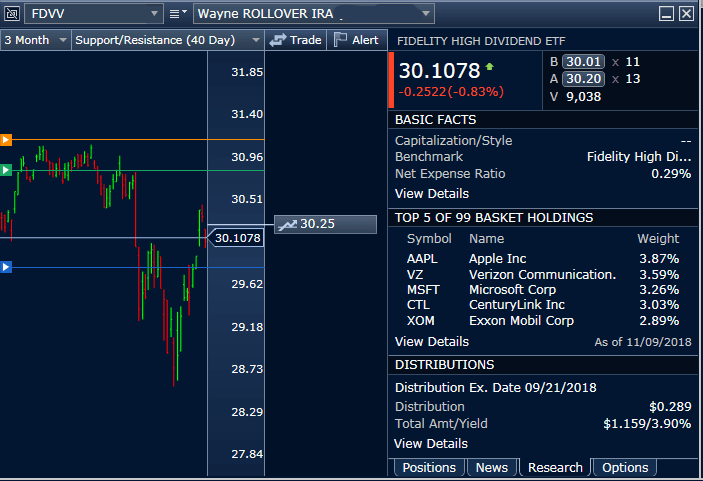The image size is (703, 481).
Task: Click the current price label 30.1078 on axis
Action: pos(237,238)
